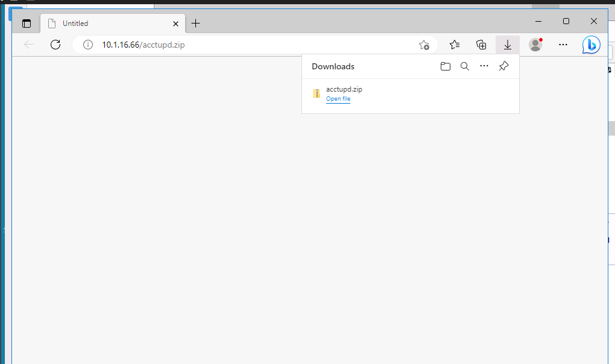Click the Open file link
The height and width of the screenshot is (364, 615).
(338, 99)
